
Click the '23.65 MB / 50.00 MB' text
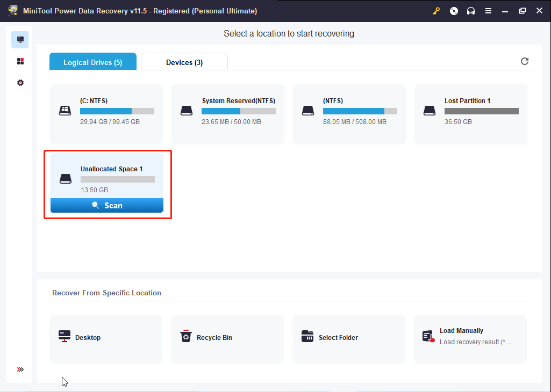(x=231, y=122)
